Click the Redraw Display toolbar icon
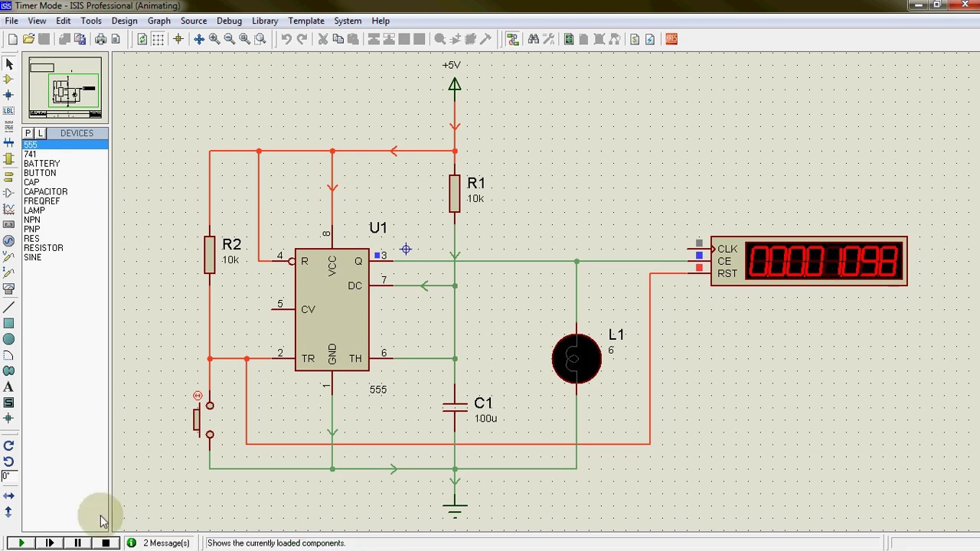This screenshot has width=980, height=551. pyautogui.click(x=142, y=39)
